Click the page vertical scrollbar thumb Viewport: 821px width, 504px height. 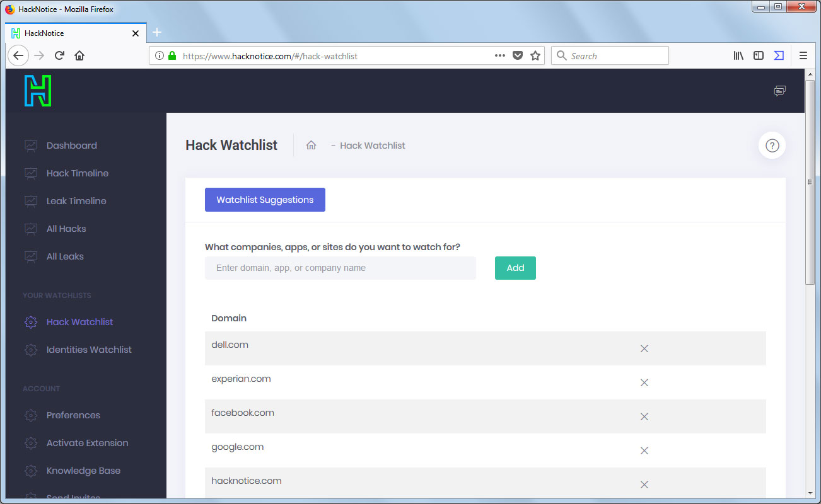click(810, 183)
